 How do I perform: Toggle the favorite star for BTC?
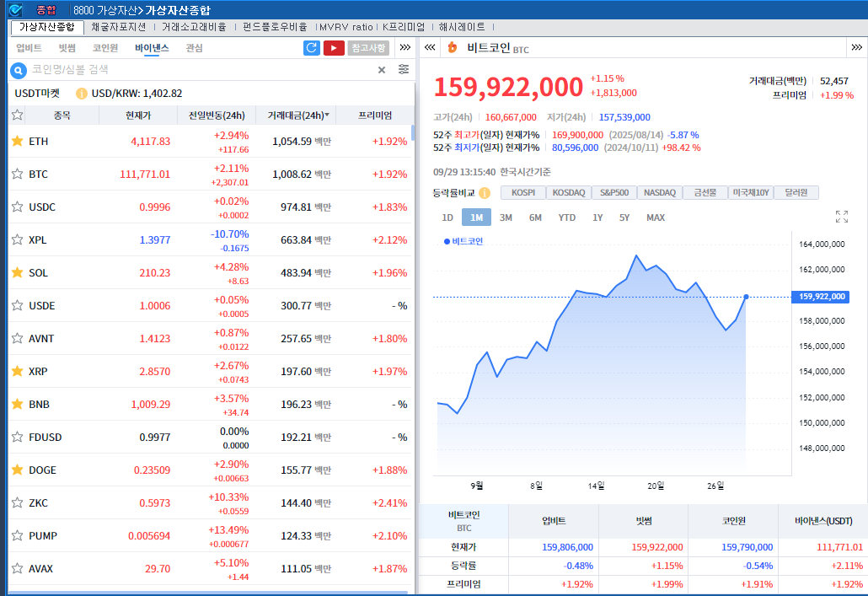17,175
